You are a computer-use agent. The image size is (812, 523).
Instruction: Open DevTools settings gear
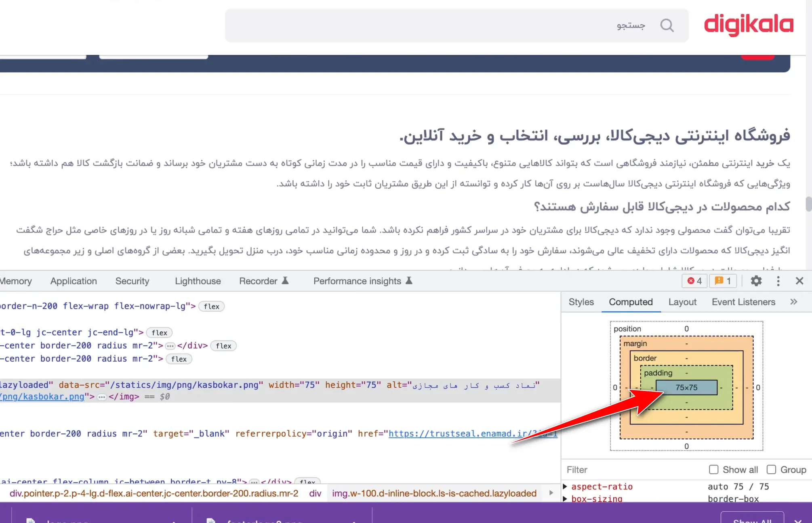pyautogui.click(x=756, y=281)
